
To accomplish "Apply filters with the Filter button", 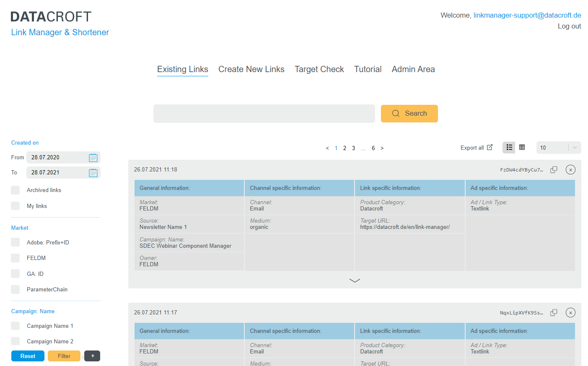I will coord(64,356).
